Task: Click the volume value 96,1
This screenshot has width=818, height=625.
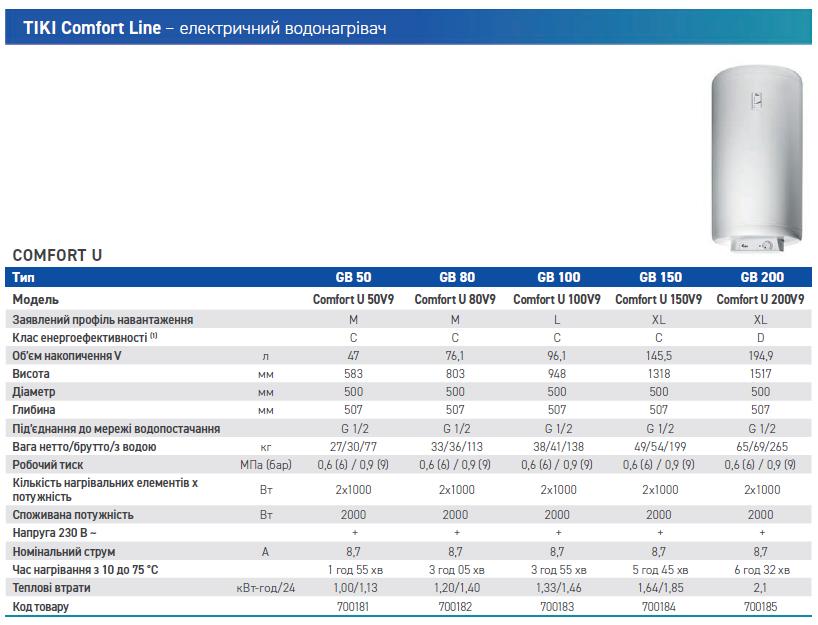Action: pos(557,355)
